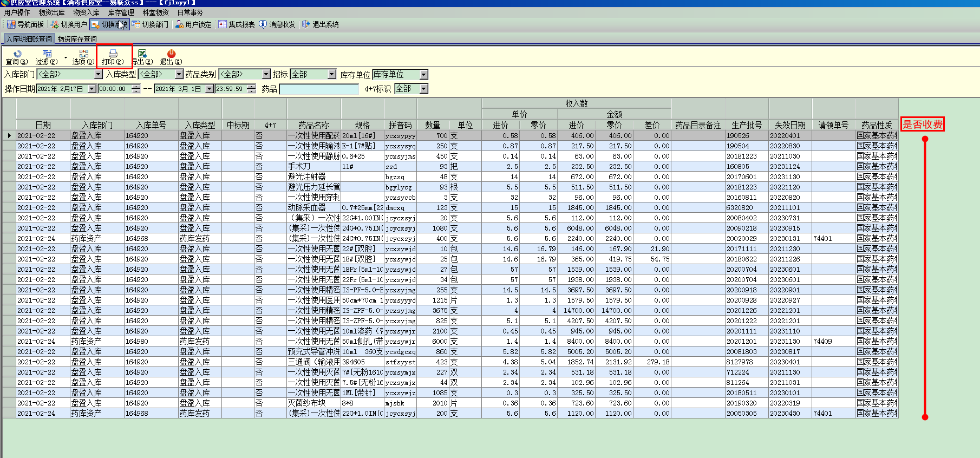This screenshot has height=458, width=980.
Task: Click the 规格 column header
Action: [363, 125]
